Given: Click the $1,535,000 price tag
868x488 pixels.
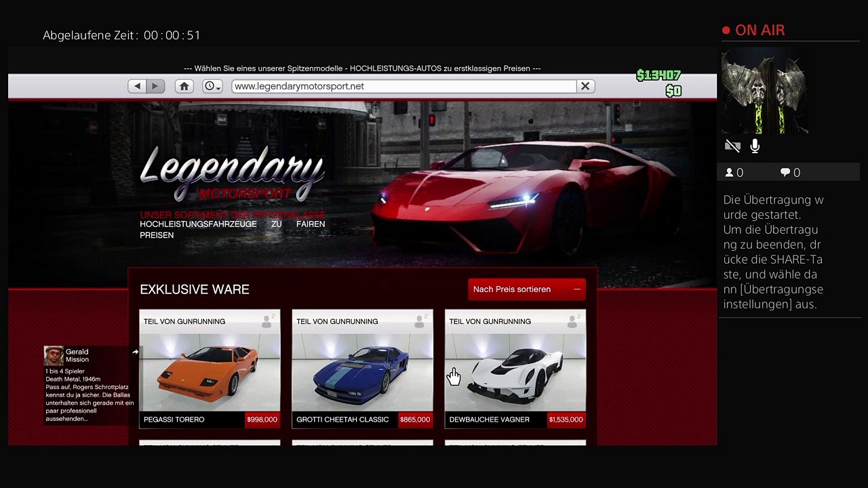Looking at the screenshot, I should click(566, 420).
